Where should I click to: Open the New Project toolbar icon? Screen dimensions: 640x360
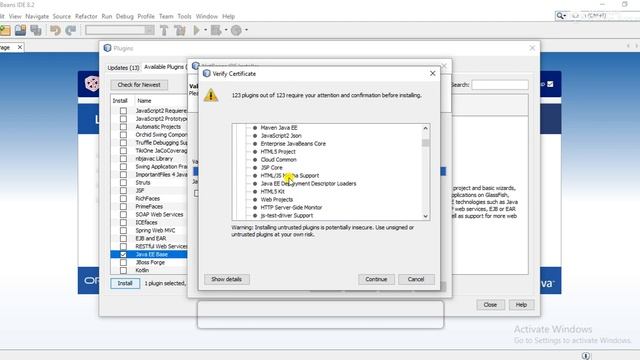pyautogui.click(x=5, y=30)
